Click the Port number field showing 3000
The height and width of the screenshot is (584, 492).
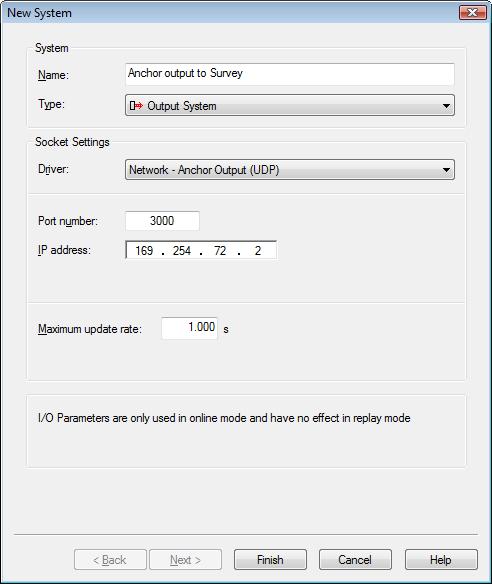tap(162, 221)
